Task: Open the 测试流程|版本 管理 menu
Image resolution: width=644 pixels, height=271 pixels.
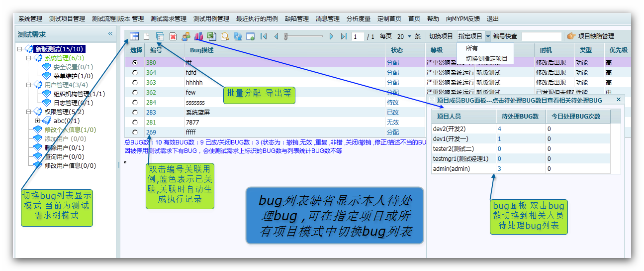Action: point(118,19)
